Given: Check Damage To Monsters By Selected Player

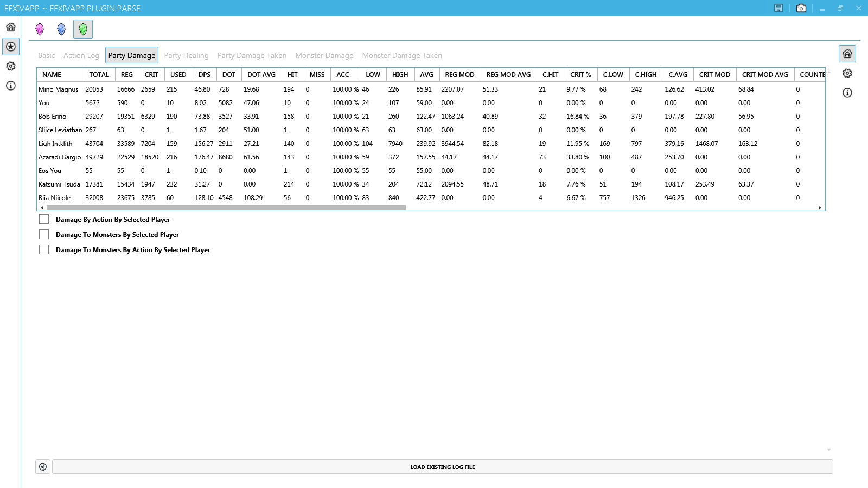Looking at the screenshot, I should 44,234.
